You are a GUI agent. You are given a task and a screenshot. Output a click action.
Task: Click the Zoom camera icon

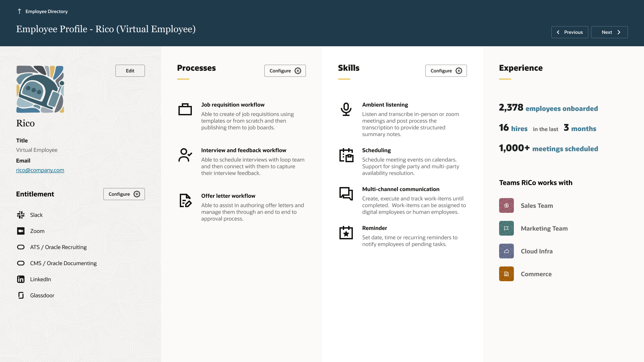[x=21, y=231]
